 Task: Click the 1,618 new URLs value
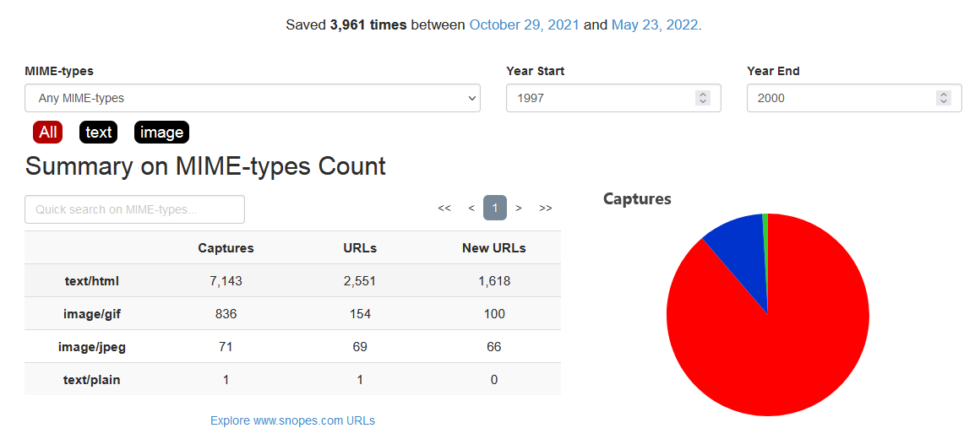(493, 281)
